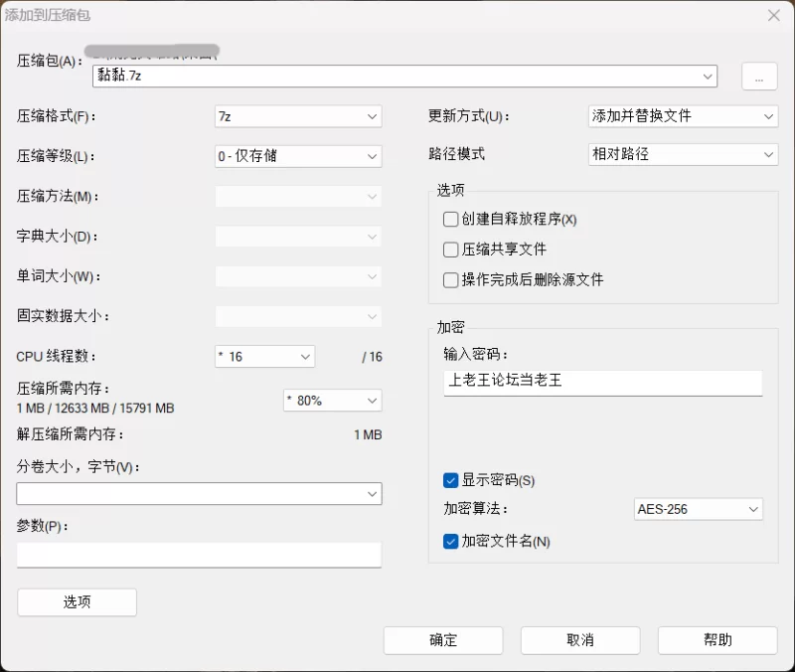
Task: Enable 操作完成后删除源文件 checkbox
Action: (x=451, y=280)
